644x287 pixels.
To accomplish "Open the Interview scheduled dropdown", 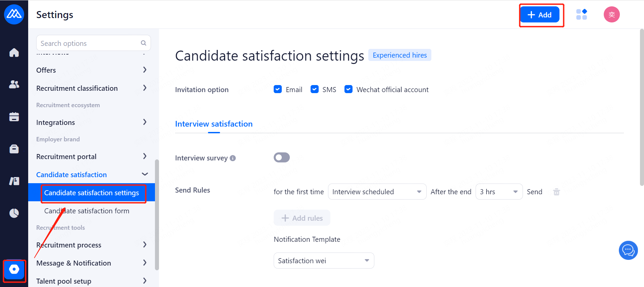I will (x=377, y=192).
